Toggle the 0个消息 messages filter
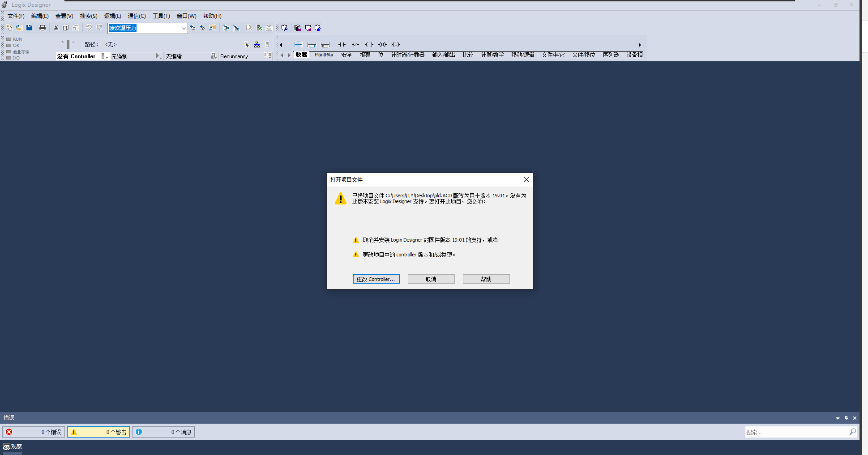This screenshot has height=455, width=868. coord(163,432)
